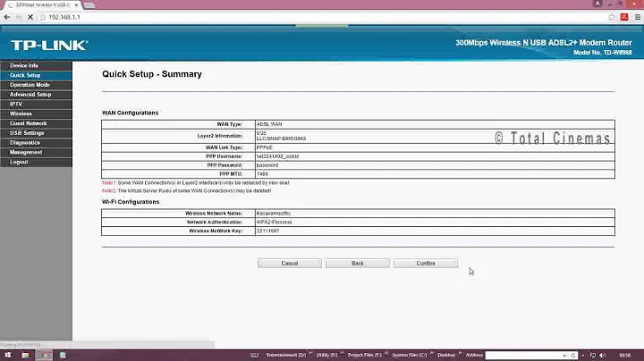Viewport: 644px width, 361px height.
Task: Expand the taskbar Address dropdown arrow
Action: click(564, 356)
